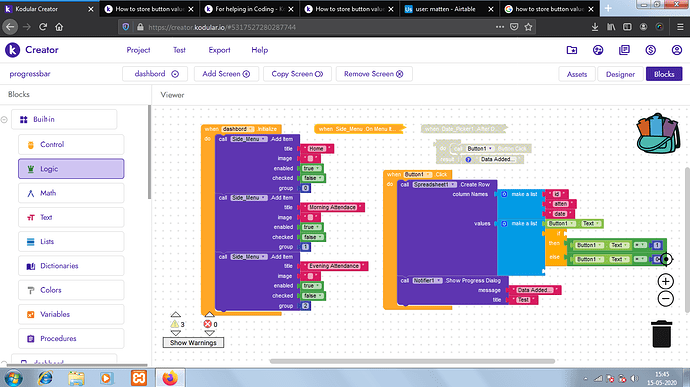Toggle 'false' checked block under Morning Attendace

pyautogui.click(x=312, y=237)
